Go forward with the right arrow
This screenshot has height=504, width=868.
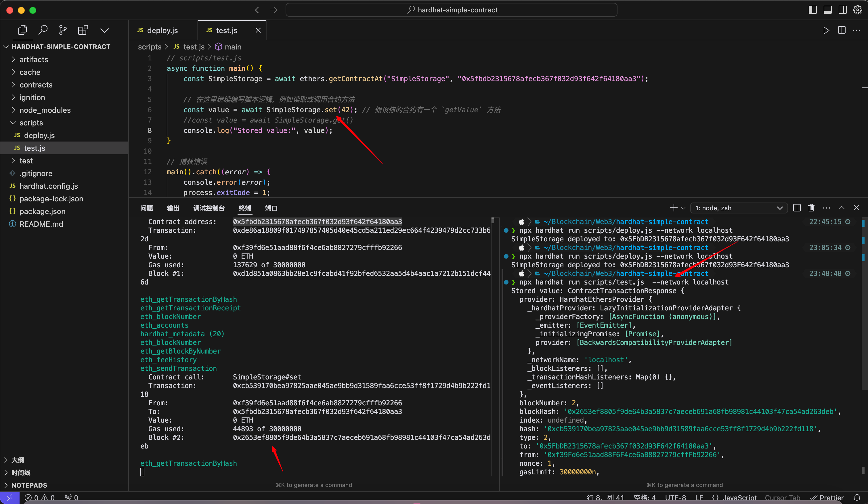pos(274,10)
